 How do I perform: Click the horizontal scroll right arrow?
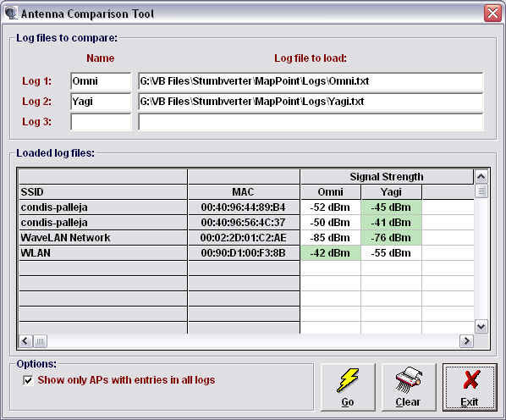(x=466, y=341)
